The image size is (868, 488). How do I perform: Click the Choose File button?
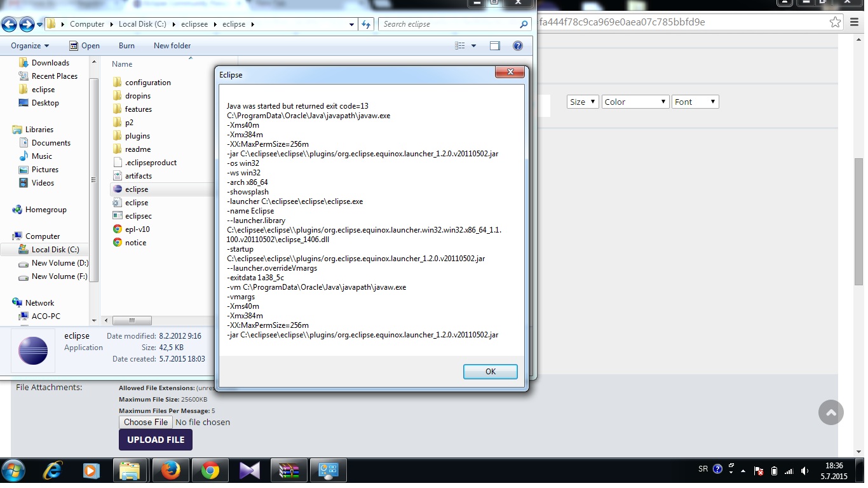click(146, 422)
